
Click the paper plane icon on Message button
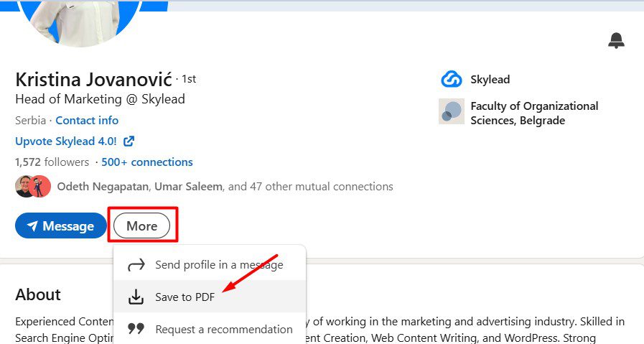(x=32, y=226)
